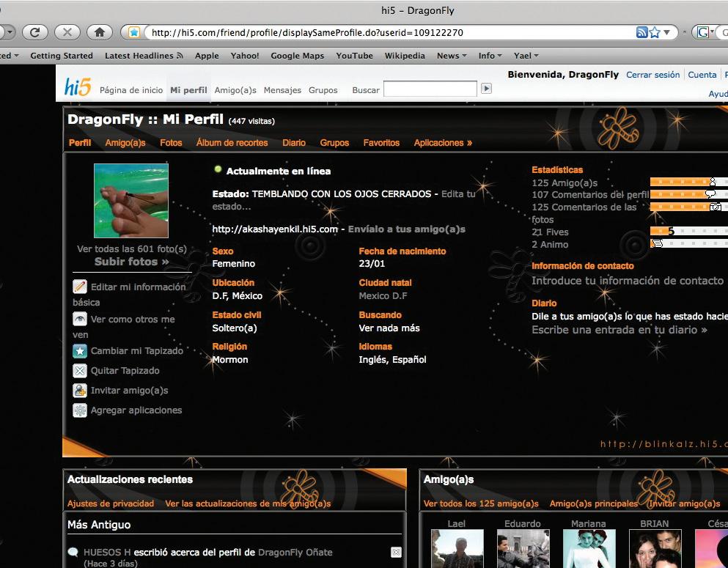Select Mi perfil in top navigation
Screen dimensions: 728x568
188,90
